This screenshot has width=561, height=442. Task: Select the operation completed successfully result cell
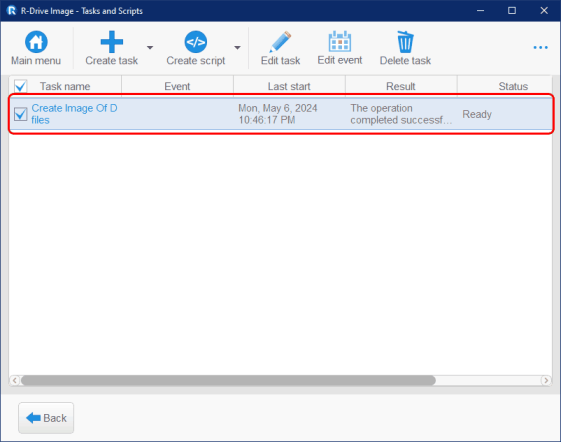(x=401, y=114)
